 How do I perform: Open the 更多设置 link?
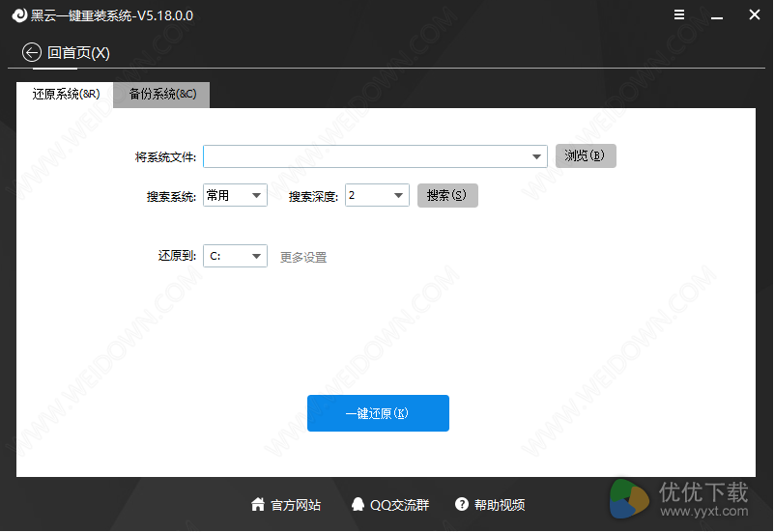pyautogui.click(x=303, y=257)
